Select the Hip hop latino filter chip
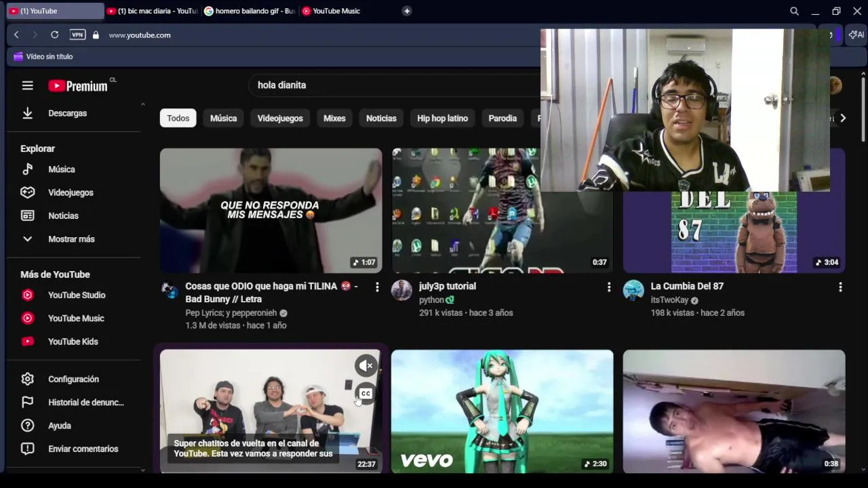868x488 pixels. 442,118
